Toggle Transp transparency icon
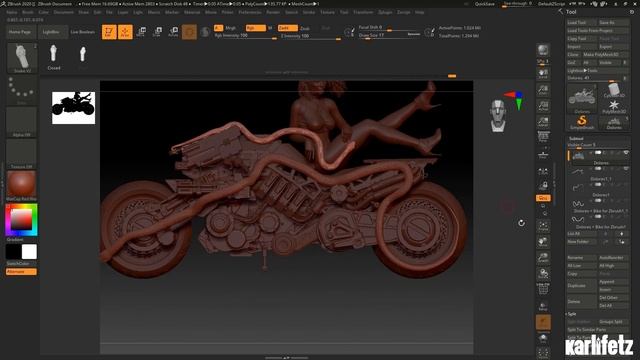The height and width of the screenshot is (360, 640). pyautogui.click(x=543, y=306)
